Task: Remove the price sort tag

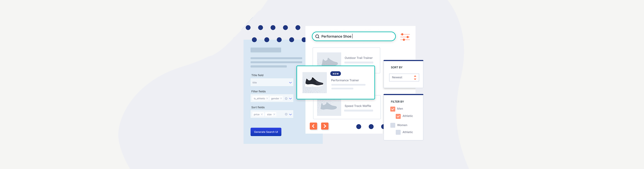Action: [262, 114]
